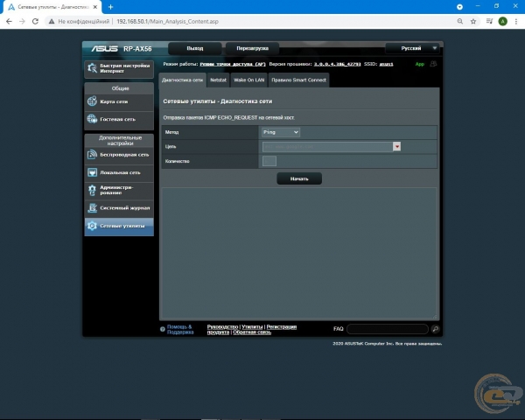This screenshot has height=420, width=525.
Task: Open Правило Smart Connect tab
Action: [x=298, y=80]
